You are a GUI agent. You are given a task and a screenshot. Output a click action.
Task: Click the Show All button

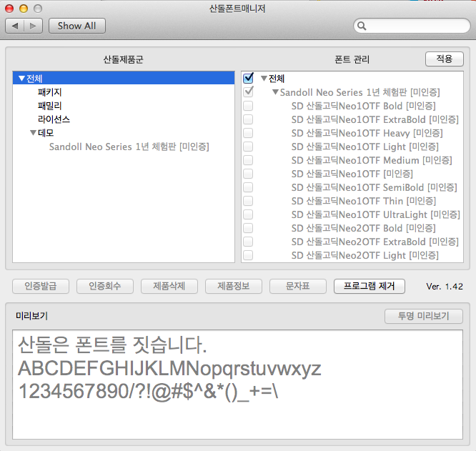[77, 26]
